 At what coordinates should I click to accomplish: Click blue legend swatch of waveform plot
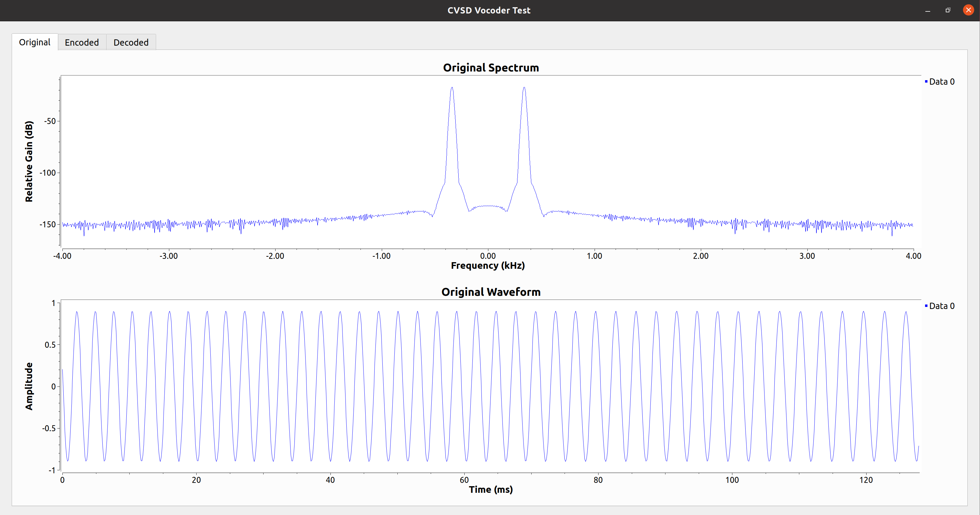pyautogui.click(x=926, y=305)
